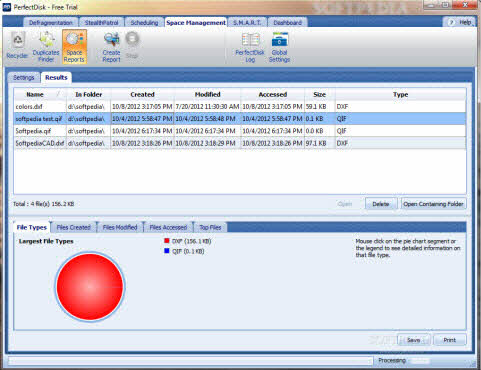This screenshot has height=370, width=481.
Task: Click the Delete button
Action: pos(381,204)
